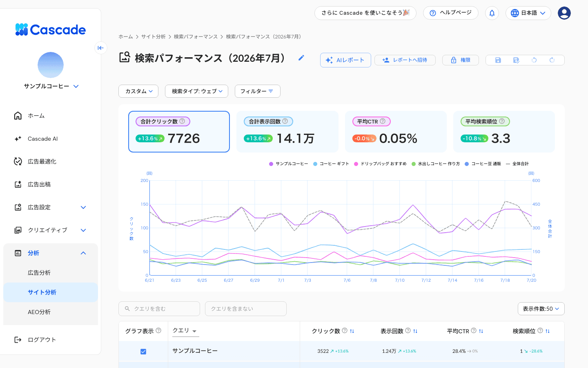Click the クエリを含まない filter field

click(246, 309)
